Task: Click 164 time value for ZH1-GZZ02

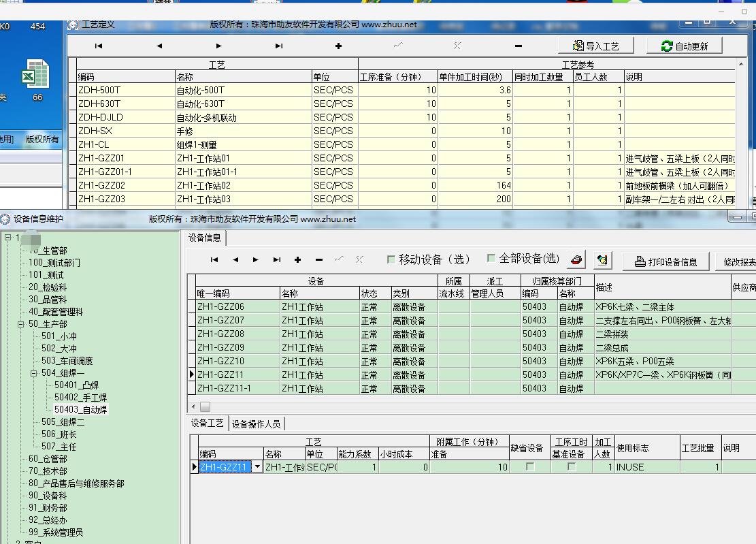Action: tap(474, 185)
